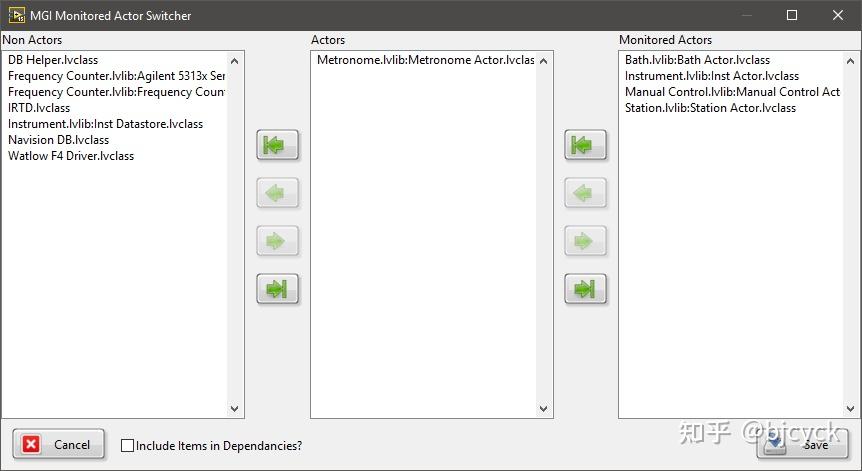Enable Include Items in Dependancies checkbox
The height and width of the screenshot is (471, 862).
point(127,445)
